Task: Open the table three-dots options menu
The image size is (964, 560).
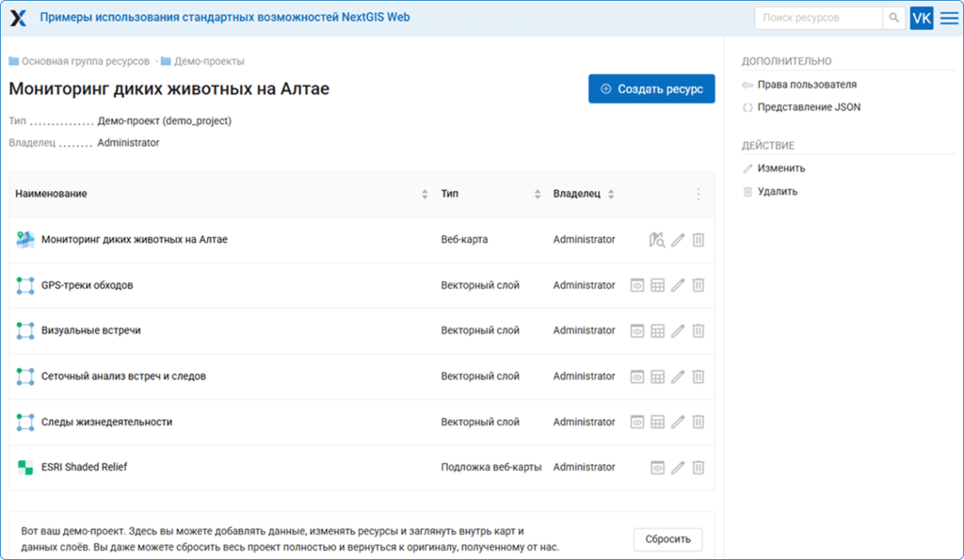Action: click(699, 194)
